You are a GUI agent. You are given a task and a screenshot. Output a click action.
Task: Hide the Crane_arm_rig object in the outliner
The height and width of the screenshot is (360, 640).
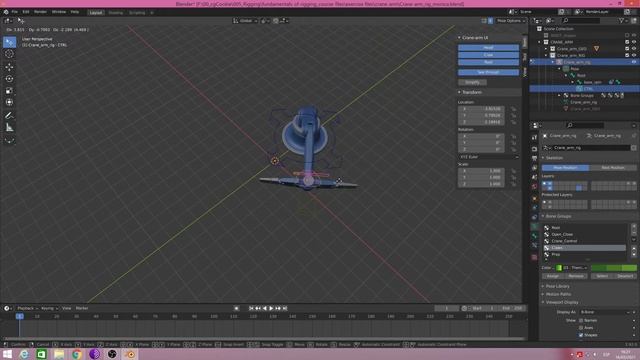[x=634, y=62]
